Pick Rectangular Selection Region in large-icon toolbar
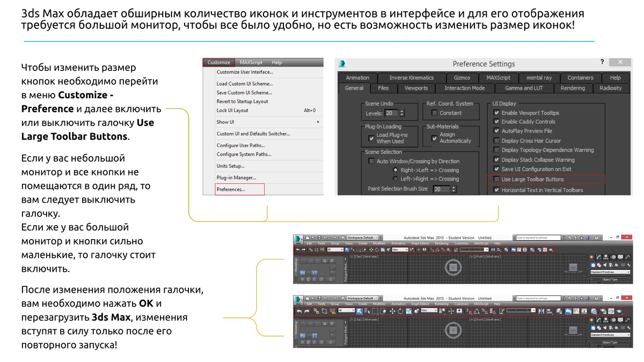 tap(375, 311)
